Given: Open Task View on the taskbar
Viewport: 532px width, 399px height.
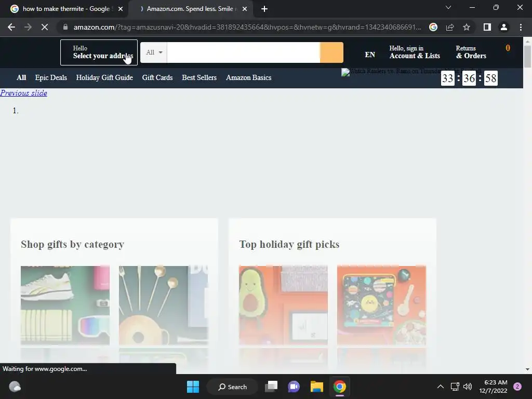Looking at the screenshot, I should [x=271, y=387].
